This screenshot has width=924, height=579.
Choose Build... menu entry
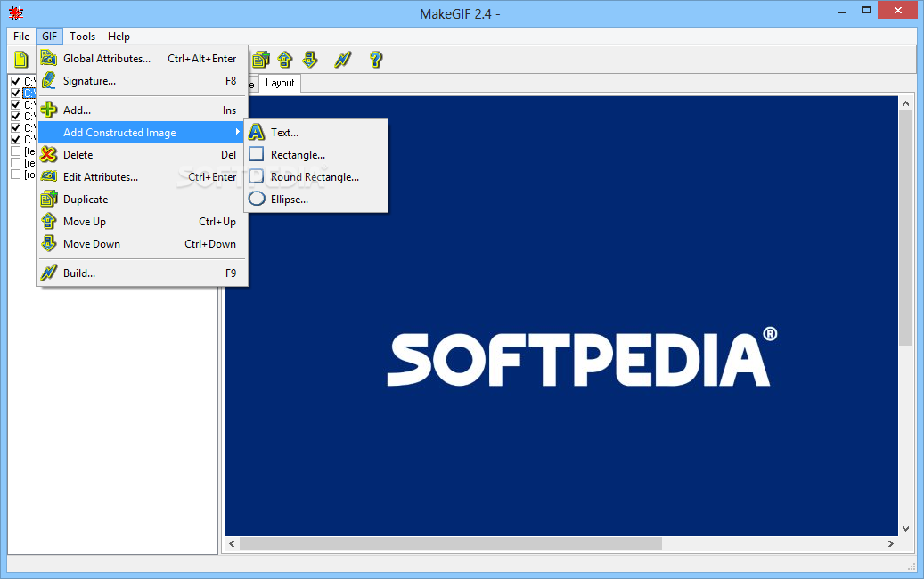142,273
